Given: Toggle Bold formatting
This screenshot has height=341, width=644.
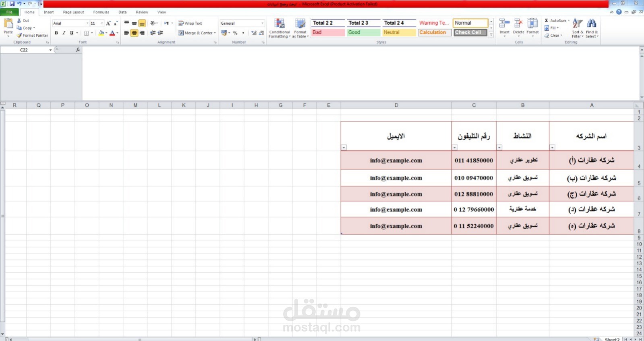Looking at the screenshot, I should coord(56,33).
